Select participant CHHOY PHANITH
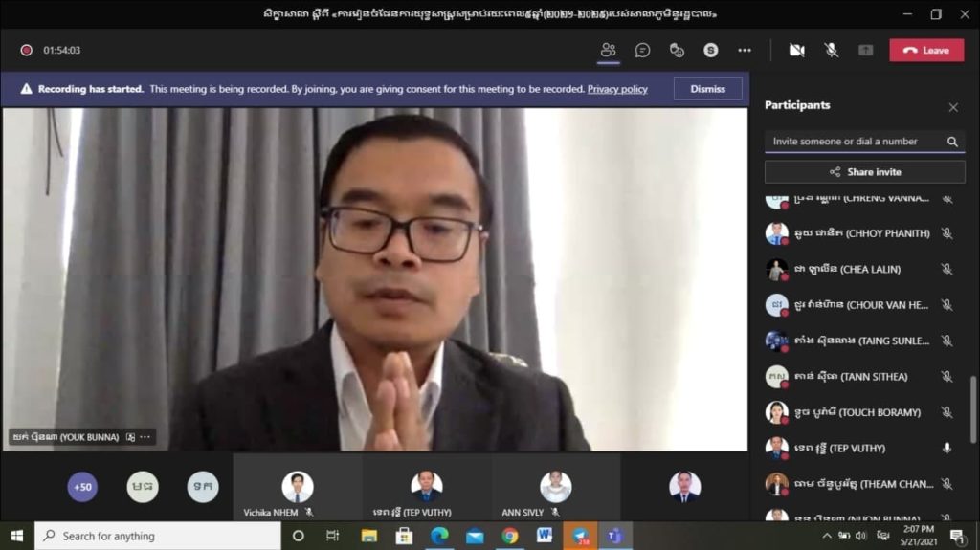Screen dimensions: 980x550 pos(865,233)
